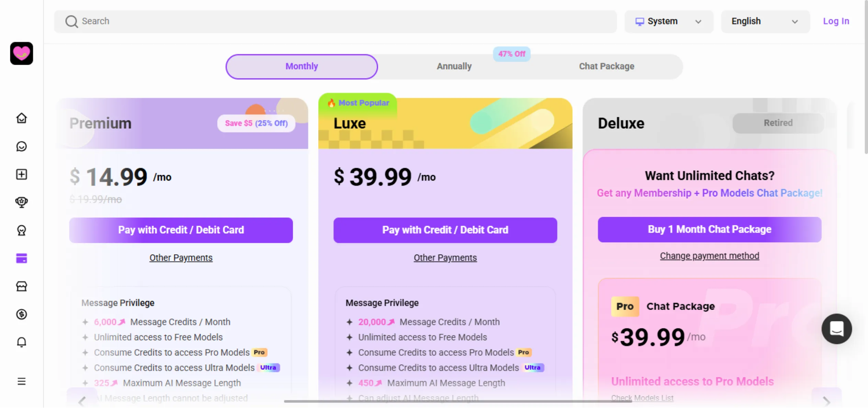
Task: Click the dollar coin sidebar icon
Action: pyautogui.click(x=21, y=314)
